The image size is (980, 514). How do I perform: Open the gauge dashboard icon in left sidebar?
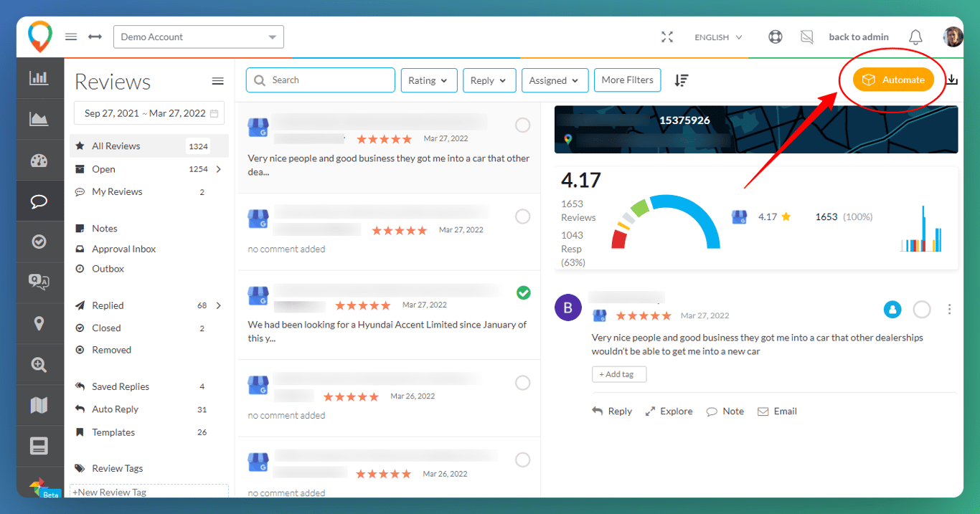click(x=39, y=161)
